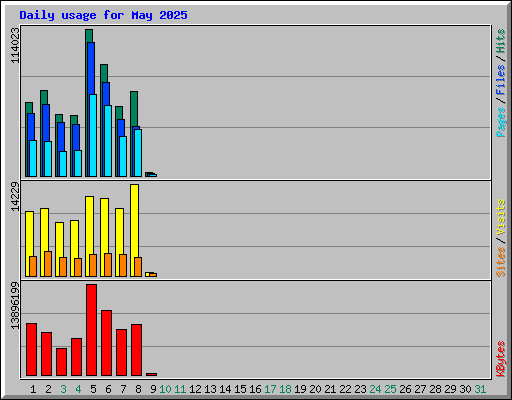Select the red KBytes bar for day 1
The height and width of the screenshot is (400, 512).
click(31, 349)
